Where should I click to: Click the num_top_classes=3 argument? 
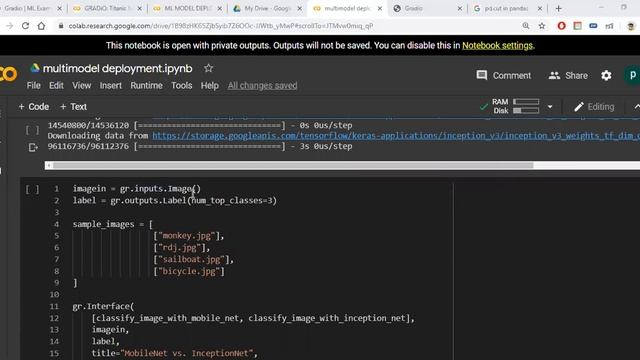click(231, 200)
